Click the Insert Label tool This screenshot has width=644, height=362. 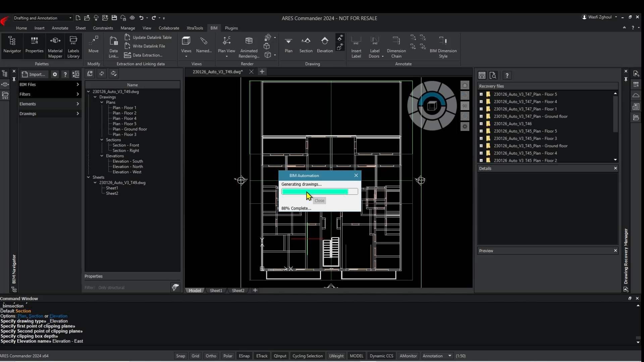356,47
